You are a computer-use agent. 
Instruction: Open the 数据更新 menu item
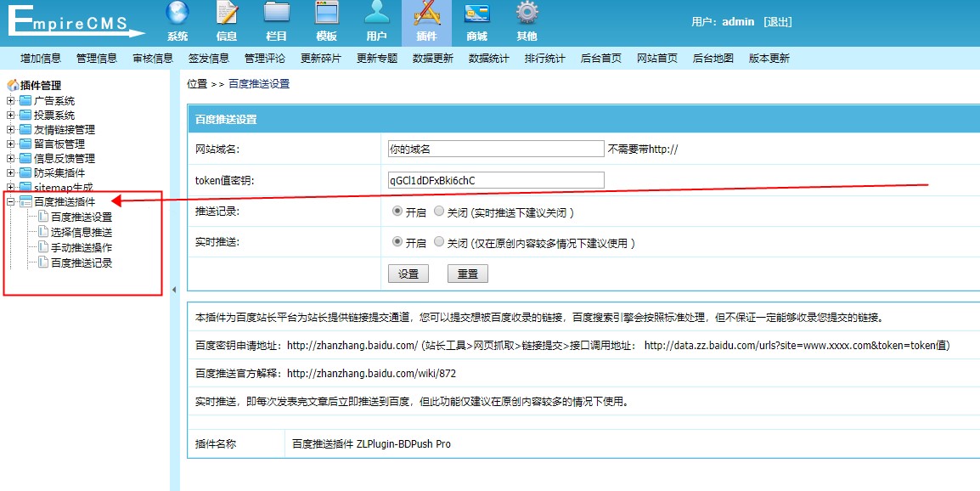(433, 58)
